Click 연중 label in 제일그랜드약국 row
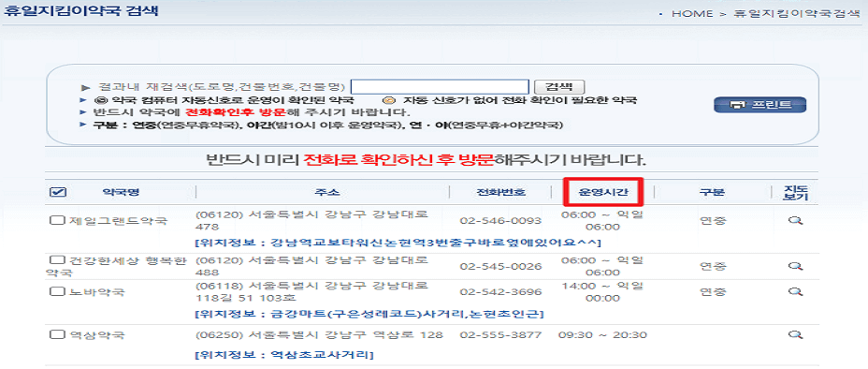 (x=713, y=220)
